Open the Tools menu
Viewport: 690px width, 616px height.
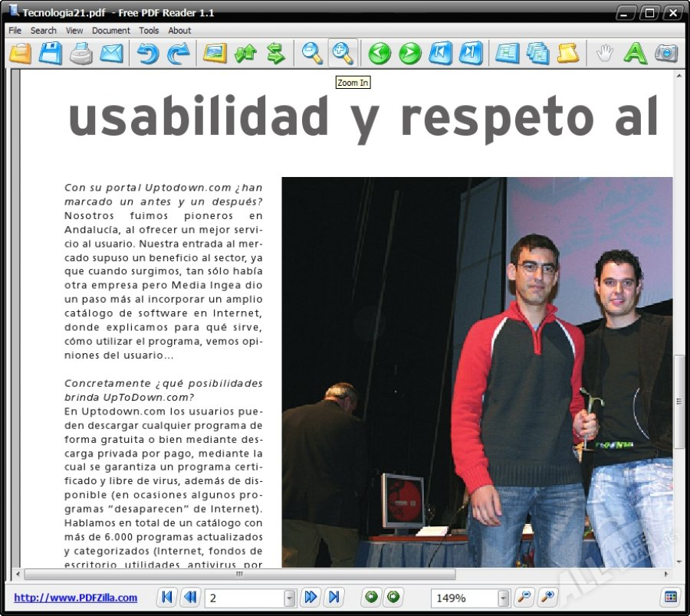point(149,31)
